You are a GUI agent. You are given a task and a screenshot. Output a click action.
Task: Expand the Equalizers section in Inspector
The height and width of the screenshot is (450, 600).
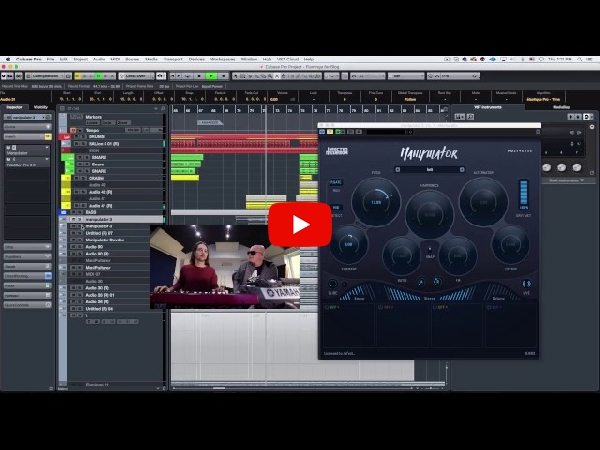pos(27,256)
